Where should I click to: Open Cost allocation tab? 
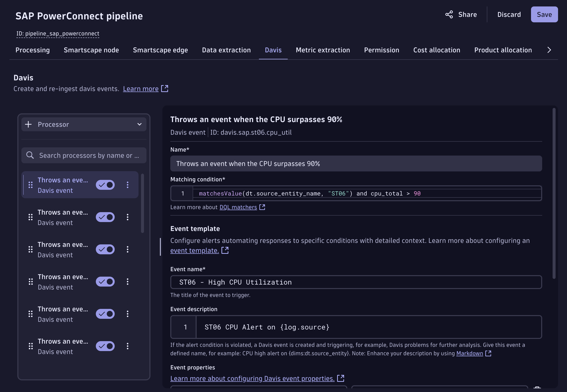(437, 50)
